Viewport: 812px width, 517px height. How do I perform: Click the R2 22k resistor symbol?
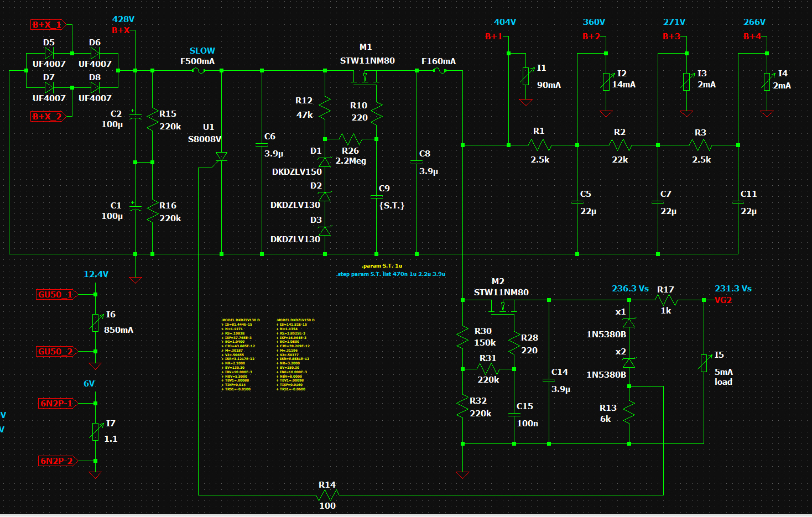(x=620, y=145)
